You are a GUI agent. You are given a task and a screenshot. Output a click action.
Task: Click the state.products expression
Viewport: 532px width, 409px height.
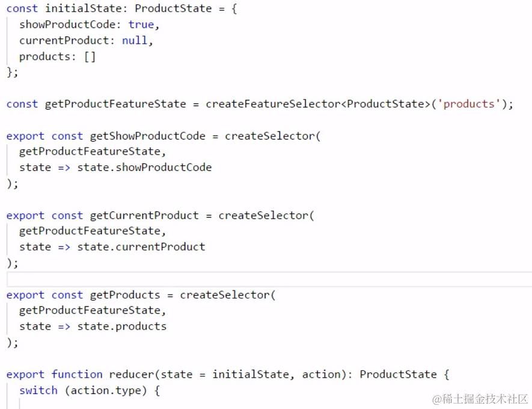122,327
